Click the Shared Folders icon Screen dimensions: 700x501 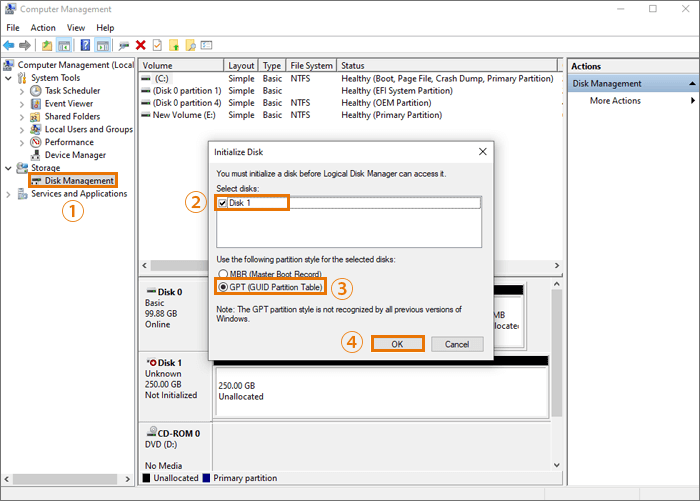pos(36,117)
